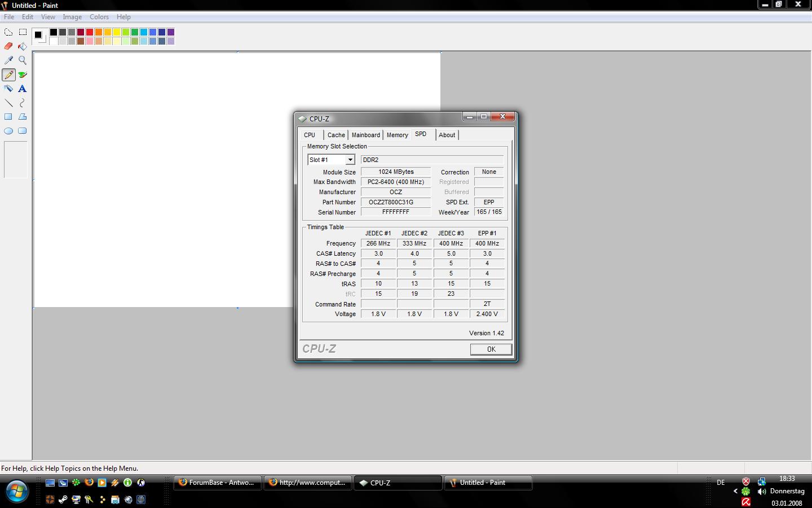Launch Winamp from Quick Launch
The image size is (812, 508).
(x=115, y=483)
